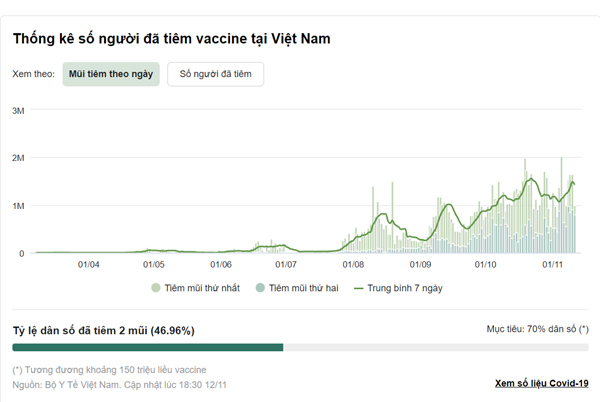Click the 1M label on the y-axis
This screenshot has width=600, height=402.
tap(18, 206)
